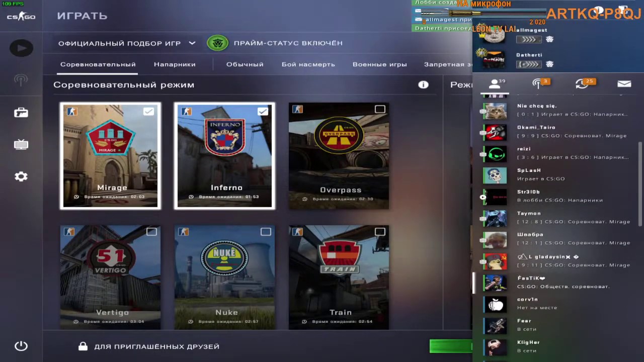
Task: Click Fear's avatar
Action: tap(495, 325)
